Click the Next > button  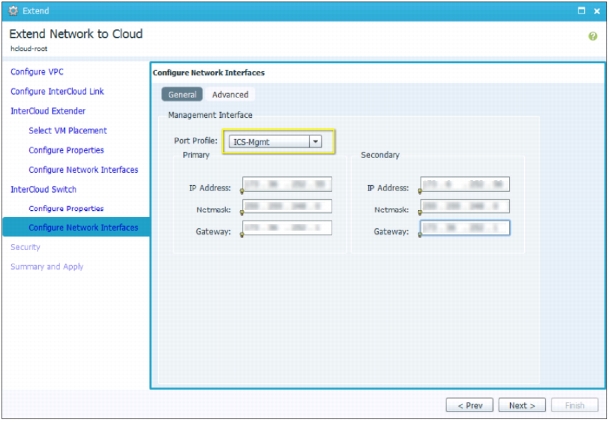(522, 405)
